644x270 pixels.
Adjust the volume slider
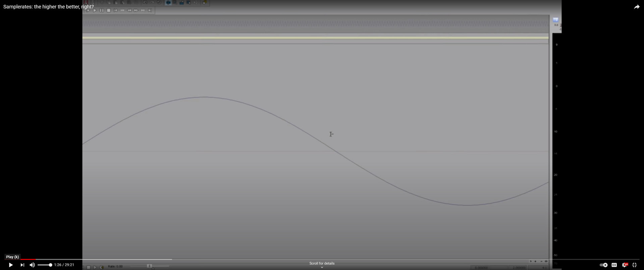pyautogui.click(x=45, y=265)
